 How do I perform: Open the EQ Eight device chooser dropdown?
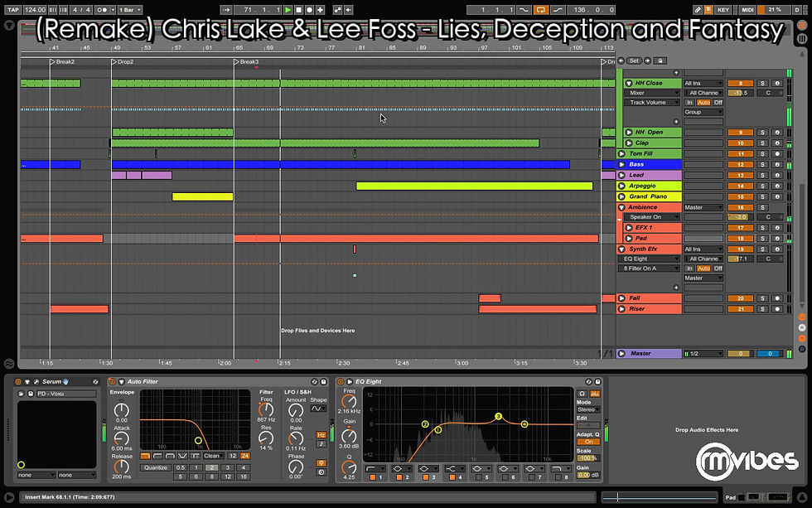[649, 259]
